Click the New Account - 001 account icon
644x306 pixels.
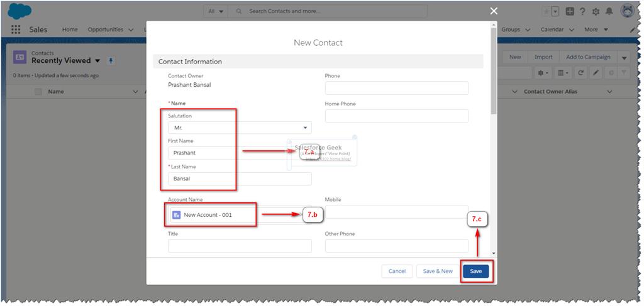coord(177,215)
